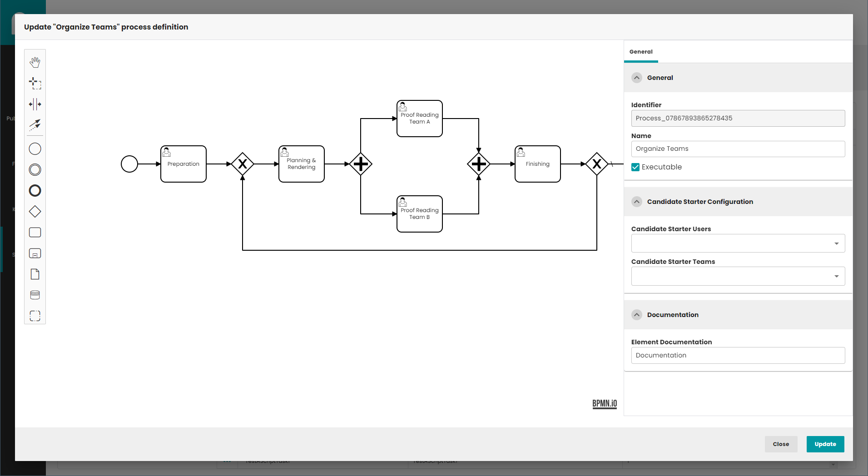Image resolution: width=868 pixels, height=476 pixels.
Task: Pick the data store reference in palette
Action: 35,295
